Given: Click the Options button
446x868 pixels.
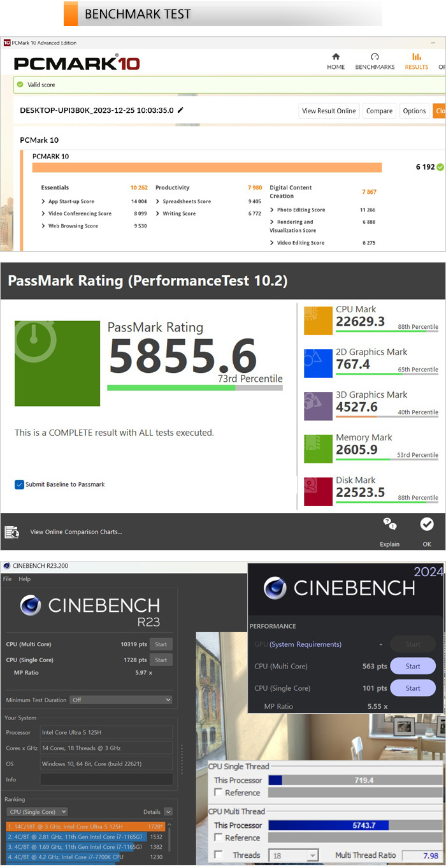Looking at the screenshot, I should point(414,111).
